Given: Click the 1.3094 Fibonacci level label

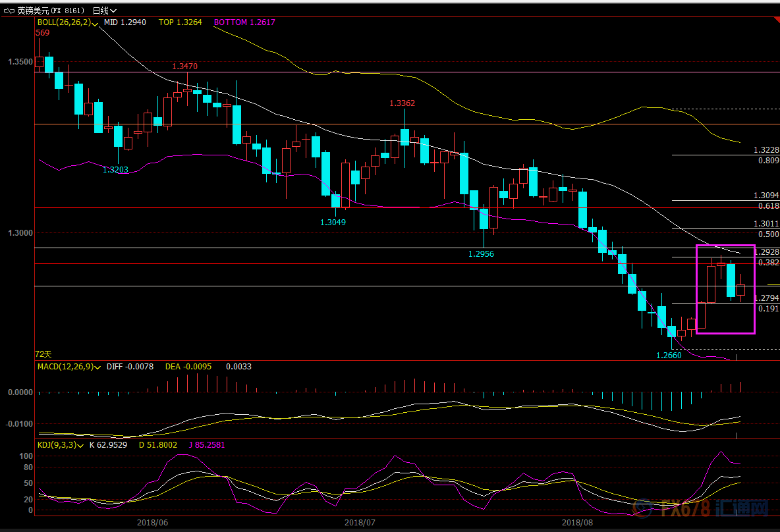Looking at the screenshot, I should [767, 196].
